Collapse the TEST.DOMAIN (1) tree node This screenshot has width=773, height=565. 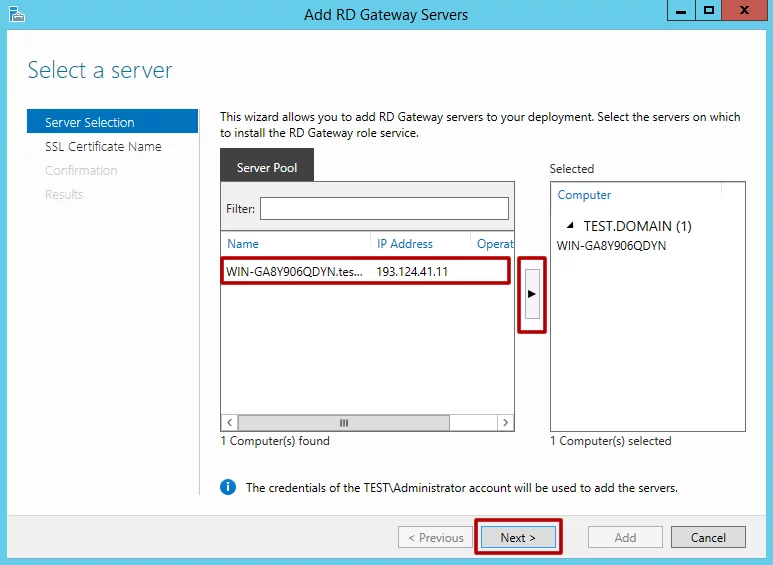(x=570, y=226)
